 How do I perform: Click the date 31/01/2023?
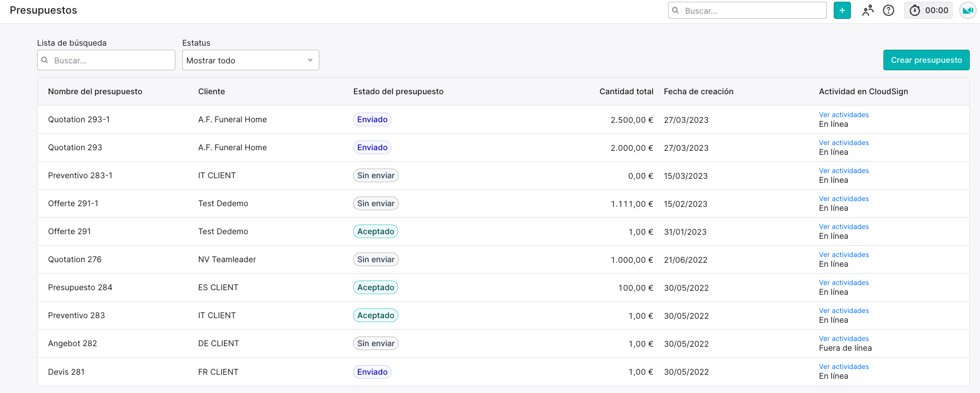point(685,232)
